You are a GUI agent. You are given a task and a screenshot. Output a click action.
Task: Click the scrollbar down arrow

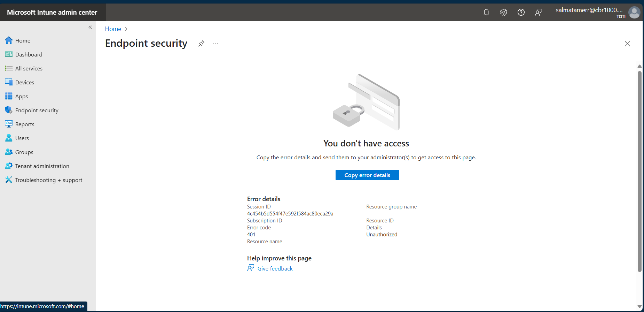(x=639, y=307)
